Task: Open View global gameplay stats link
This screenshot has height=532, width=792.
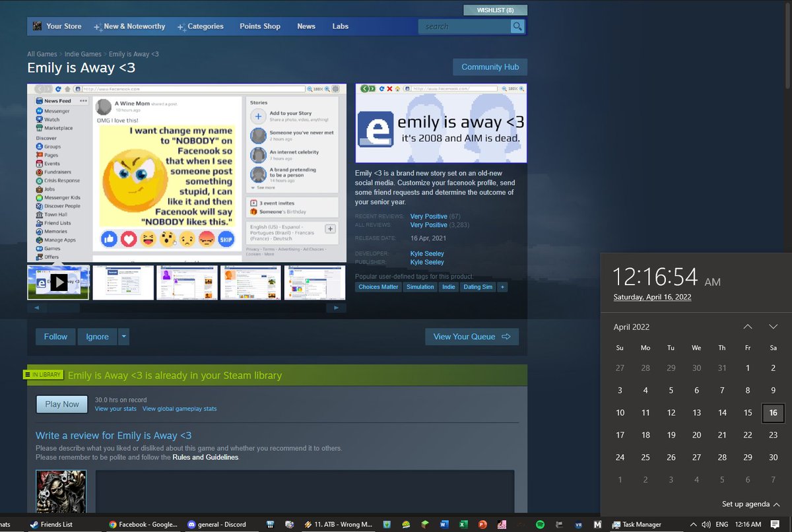Action: [180, 409]
